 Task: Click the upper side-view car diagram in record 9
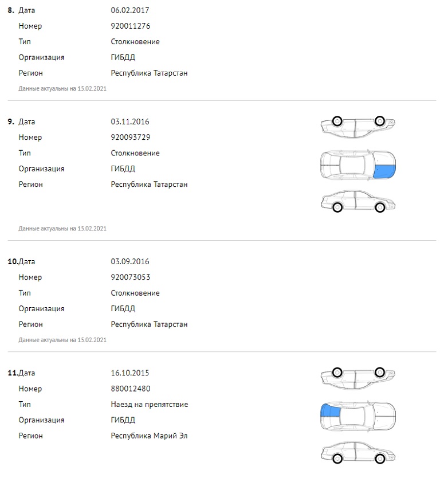tap(357, 126)
